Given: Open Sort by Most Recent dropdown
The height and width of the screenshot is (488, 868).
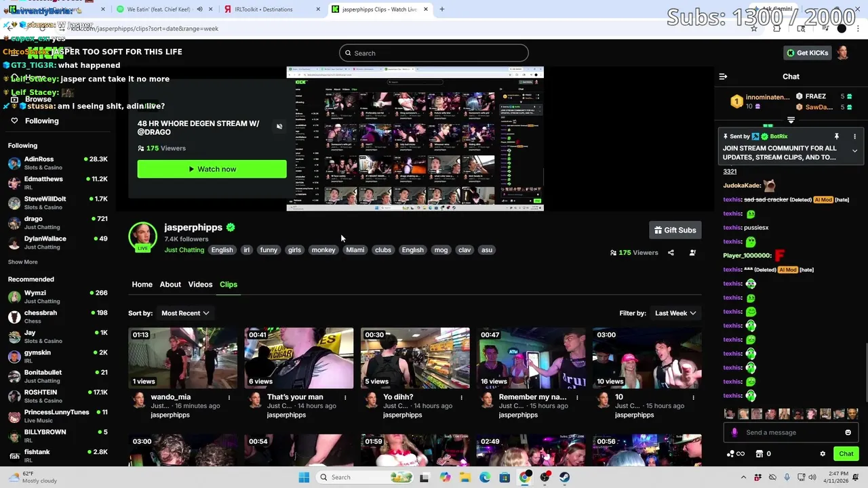Looking at the screenshot, I should [184, 313].
